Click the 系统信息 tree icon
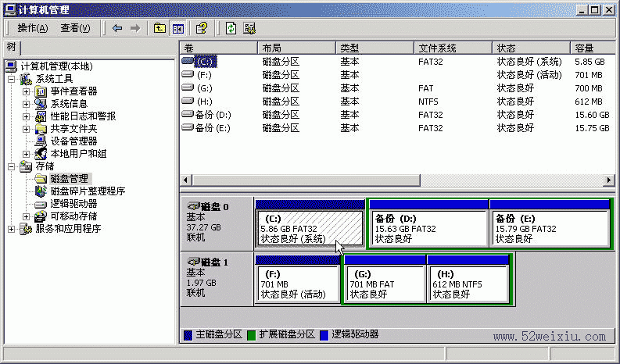Image resolution: width=620 pixels, height=364 pixels. point(41,104)
